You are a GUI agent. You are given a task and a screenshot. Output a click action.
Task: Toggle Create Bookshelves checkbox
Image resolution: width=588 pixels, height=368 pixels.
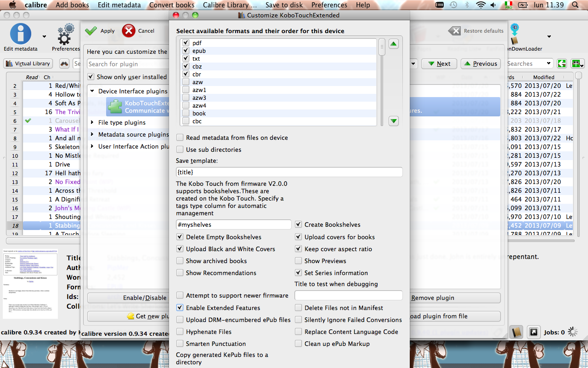coord(299,224)
